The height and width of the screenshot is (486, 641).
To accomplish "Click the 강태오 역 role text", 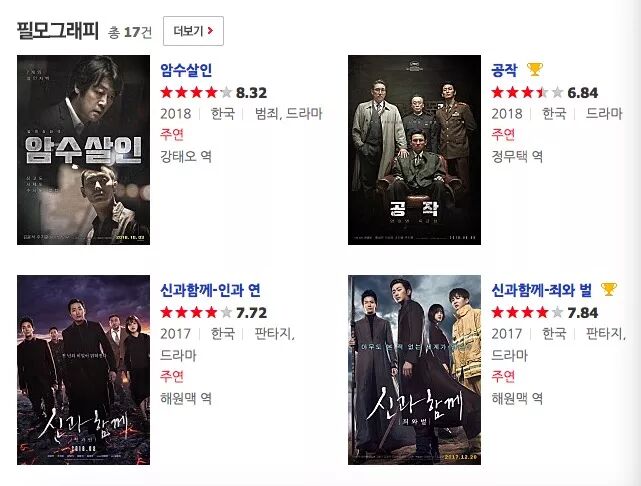I will (x=186, y=156).
